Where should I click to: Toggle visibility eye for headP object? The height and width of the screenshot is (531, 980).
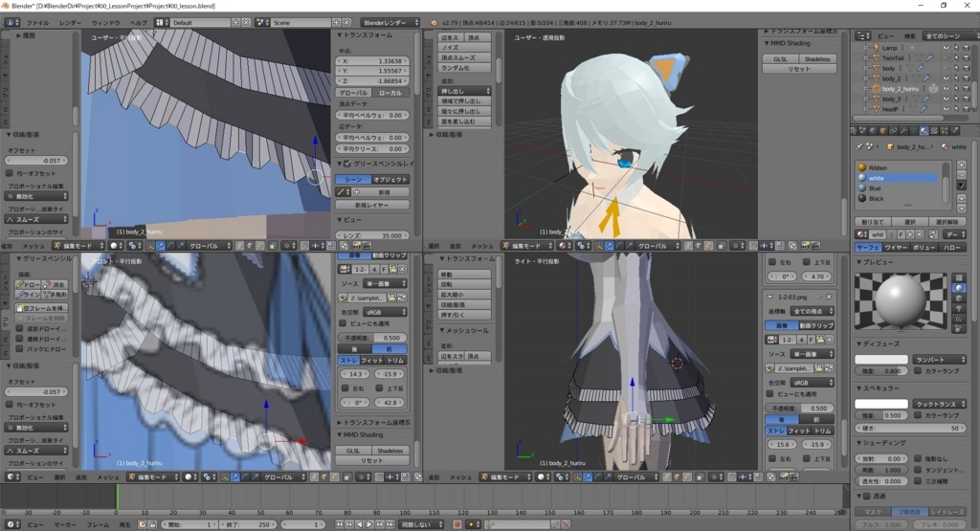[x=946, y=109]
